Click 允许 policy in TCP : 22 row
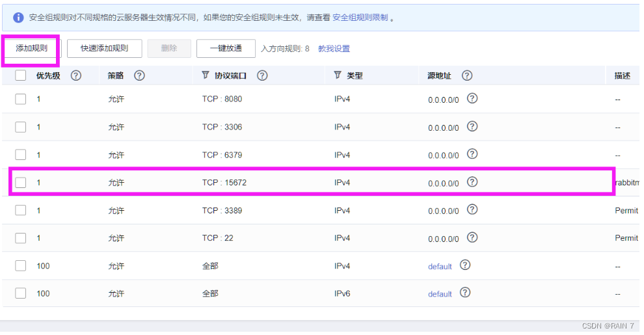Viewport: 644px width, 335px height. coord(116,238)
